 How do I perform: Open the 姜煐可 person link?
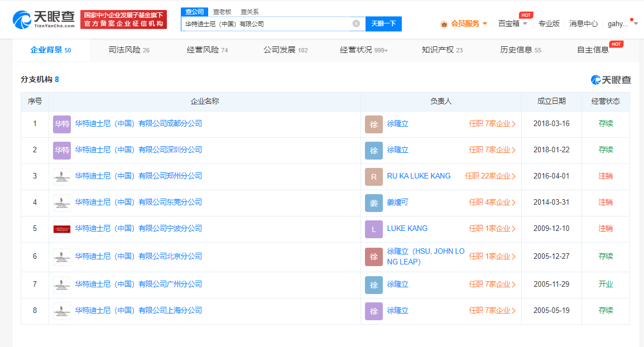[397, 203]
